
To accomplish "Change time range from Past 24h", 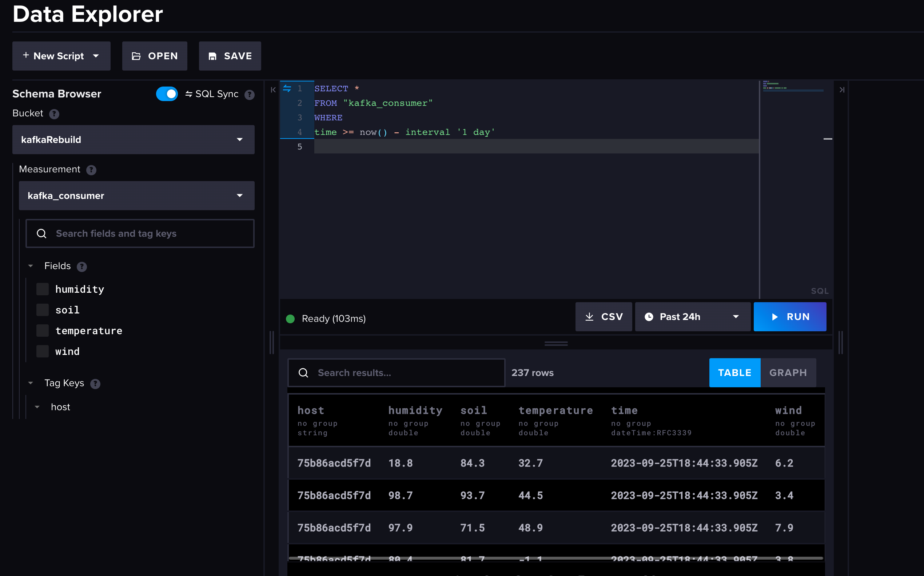I will tap(691, 316).
